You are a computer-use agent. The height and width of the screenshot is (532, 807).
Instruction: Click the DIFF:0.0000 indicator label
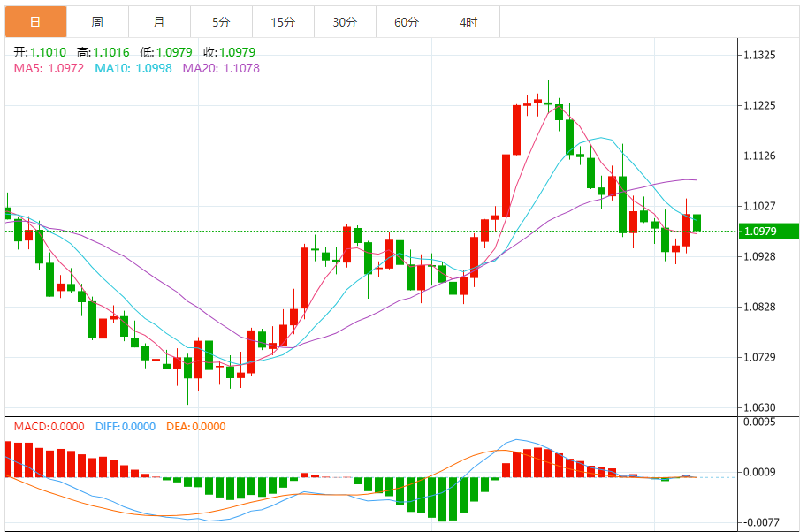(126, 427)
